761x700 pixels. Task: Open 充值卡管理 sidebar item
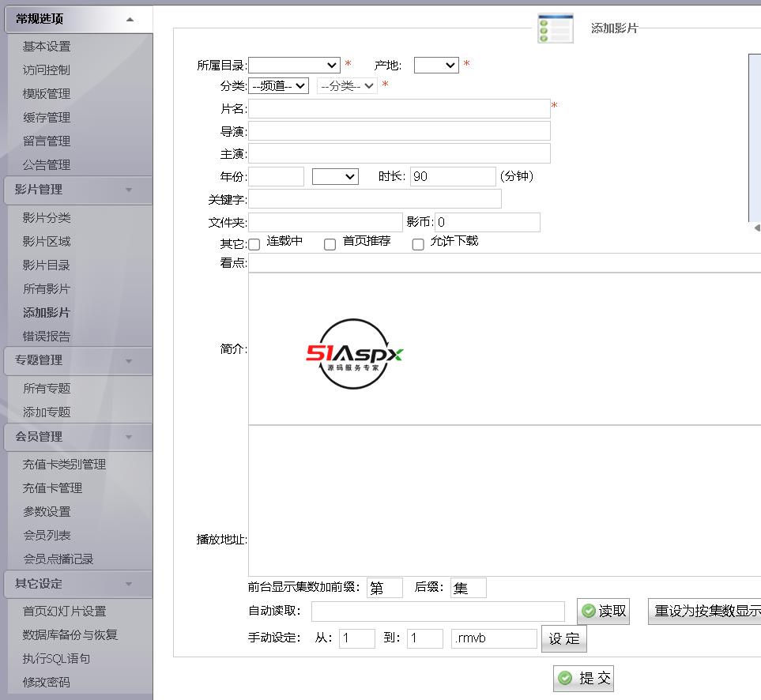coord(52,488)
